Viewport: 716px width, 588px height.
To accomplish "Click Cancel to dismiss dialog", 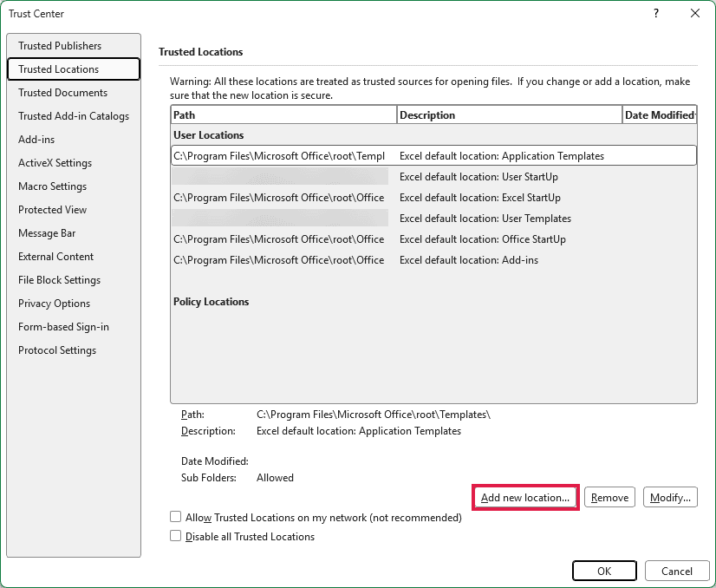I will click(677, 572).
